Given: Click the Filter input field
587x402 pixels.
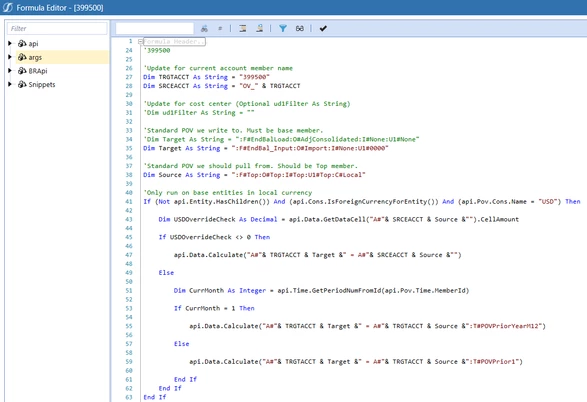Looking at the screenshot, I should [x=57, y=28].
